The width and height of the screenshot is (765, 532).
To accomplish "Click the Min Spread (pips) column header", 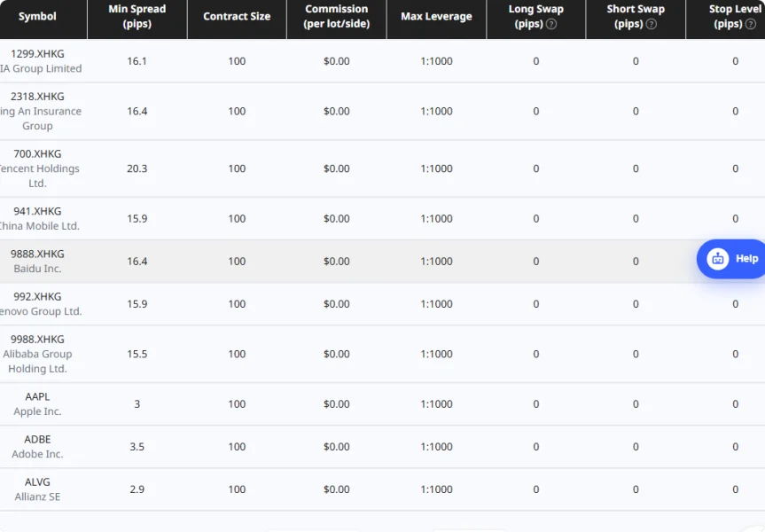I will click(137, 16).
